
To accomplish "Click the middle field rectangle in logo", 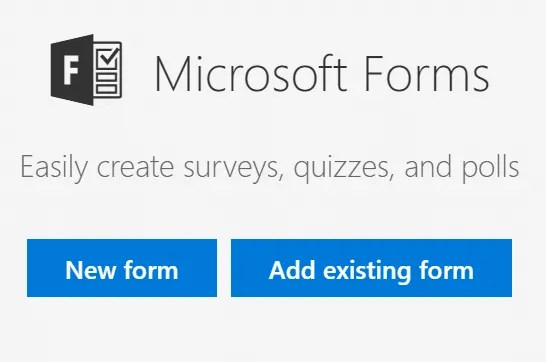I will [106, 77].
